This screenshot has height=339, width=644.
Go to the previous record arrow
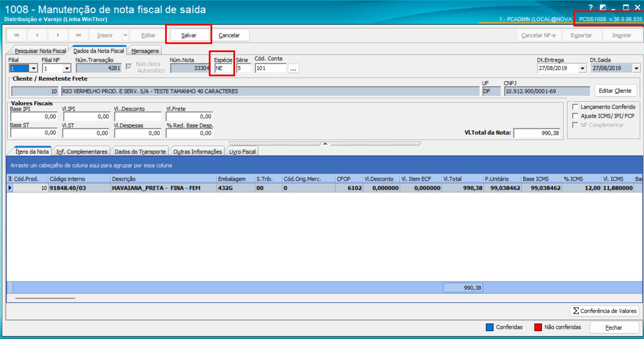37,35
